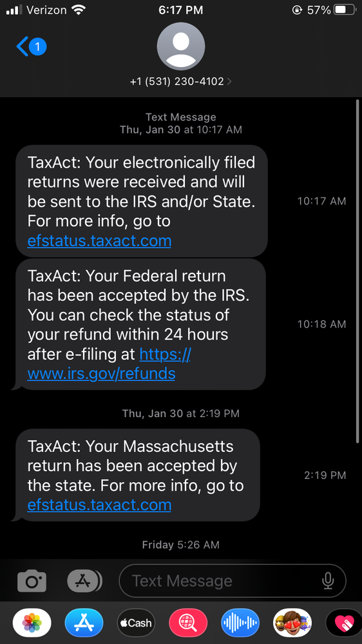Tap the heart Digital Touch icon
This screenshot has height=644, width=362.
(343, 623)
